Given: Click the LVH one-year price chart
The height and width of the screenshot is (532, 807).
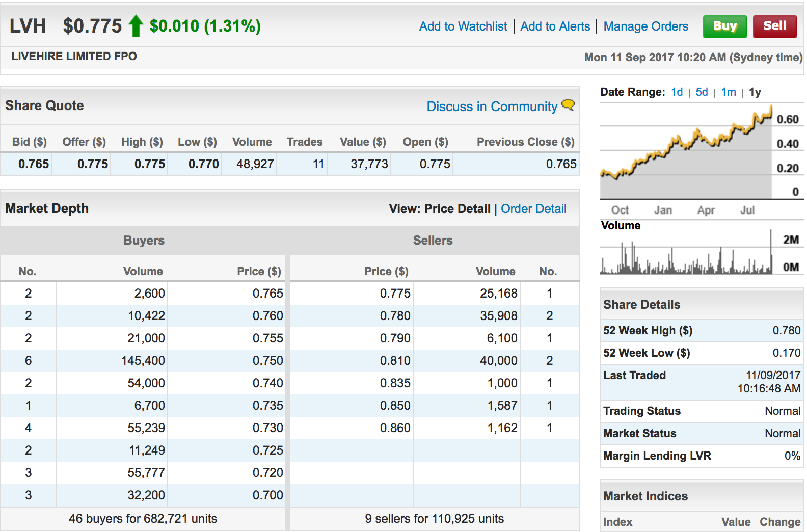Looking at the screenshot, I should point(686,152).
